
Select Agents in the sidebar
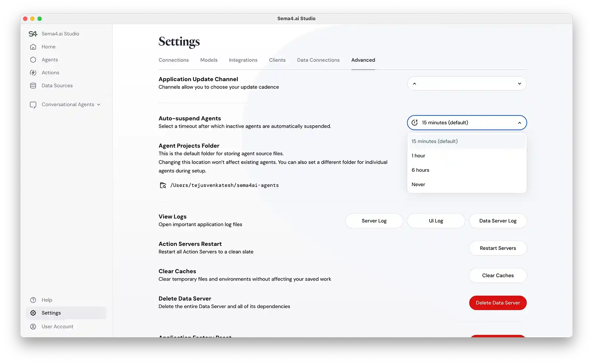point(50,60)
